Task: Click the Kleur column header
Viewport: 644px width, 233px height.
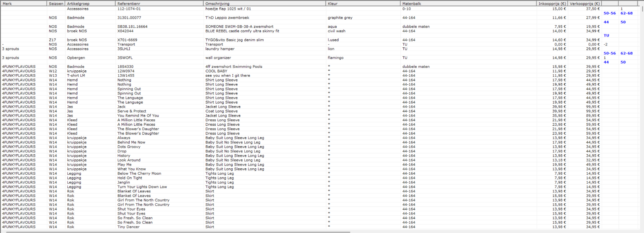Action: click(x=363, y=3)
